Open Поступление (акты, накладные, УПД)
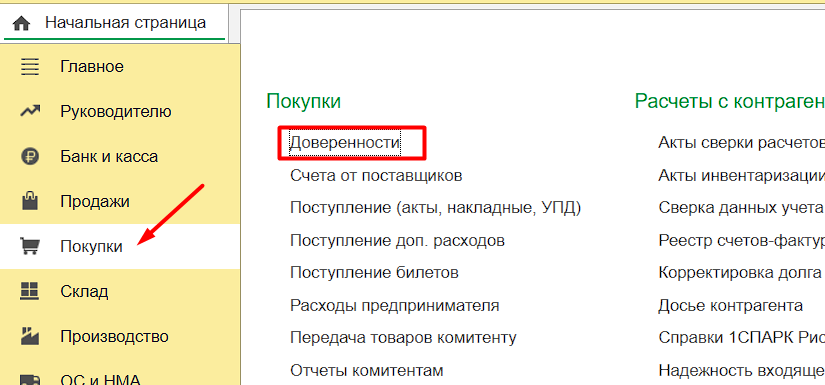825x385 pixels. click(x=436, y=208)
